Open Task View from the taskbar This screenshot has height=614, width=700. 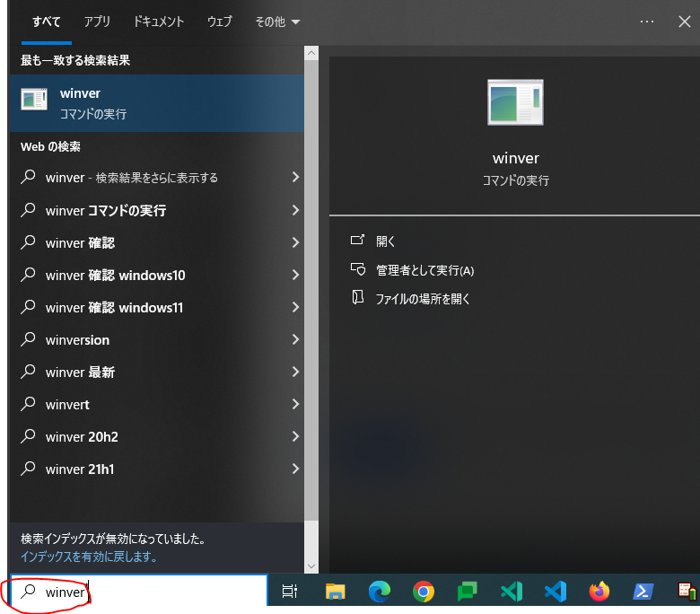pos(290,591)
